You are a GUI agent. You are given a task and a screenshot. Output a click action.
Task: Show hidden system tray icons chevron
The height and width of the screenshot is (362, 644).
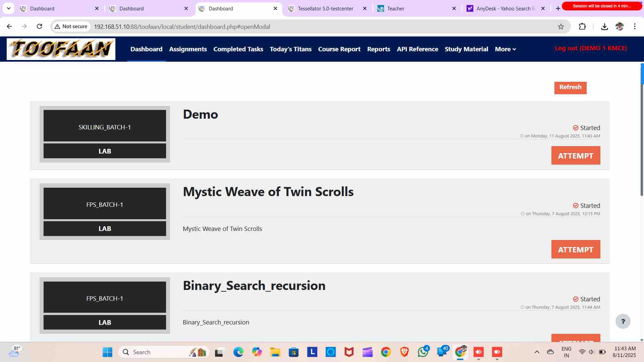click(537, 352)
